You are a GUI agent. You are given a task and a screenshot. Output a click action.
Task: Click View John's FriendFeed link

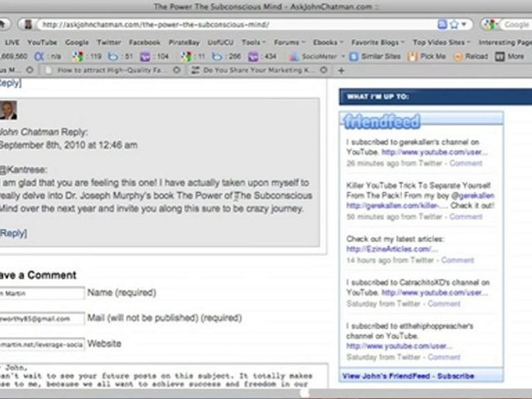click(x=386, y=376)
